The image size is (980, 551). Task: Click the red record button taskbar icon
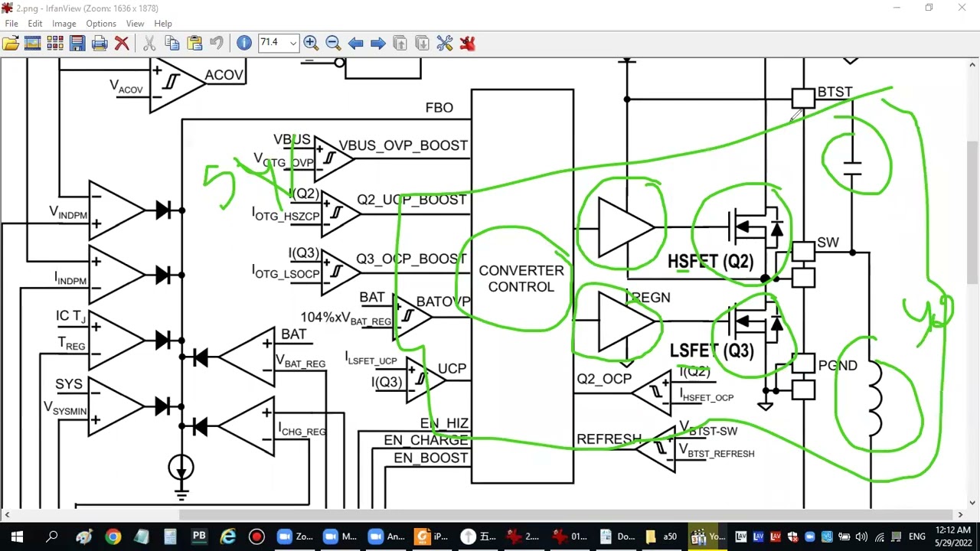tap(256, 536)
